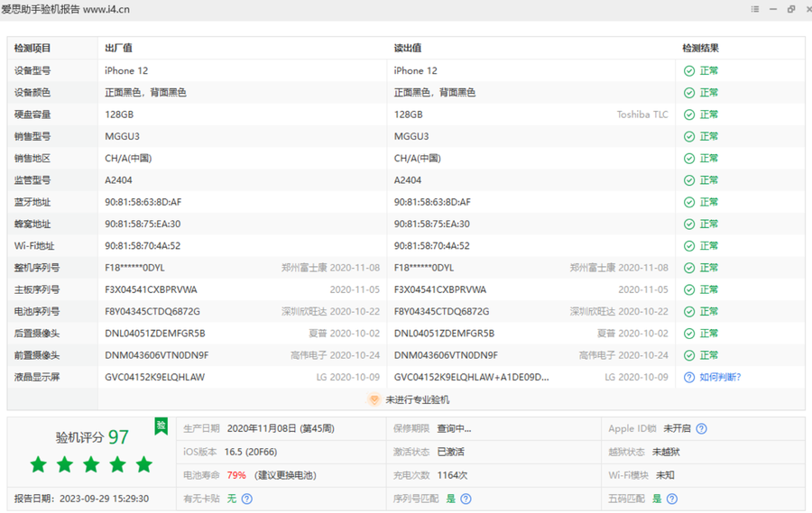This screenshot has width=812, height=513.
Task: Click the 如何判断? link for LCD screen
Action: click(x=720, y=377)
